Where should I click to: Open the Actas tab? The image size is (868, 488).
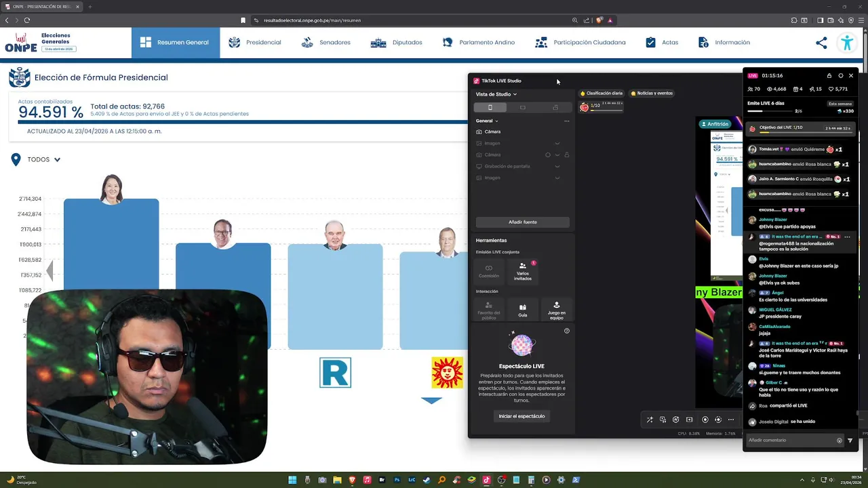(662, 43)
